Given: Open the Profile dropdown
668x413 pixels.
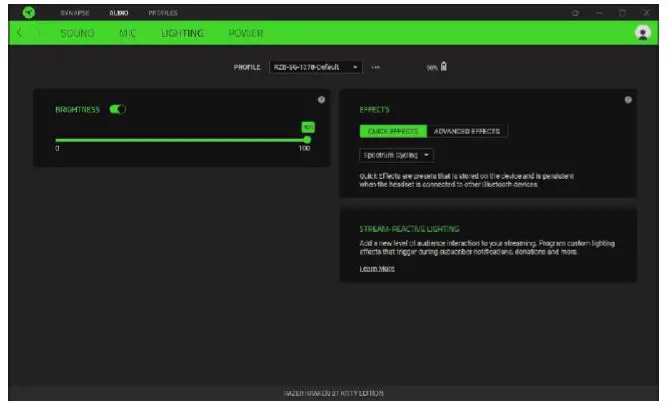Looking at the screenshot, I should pos(316,67).
